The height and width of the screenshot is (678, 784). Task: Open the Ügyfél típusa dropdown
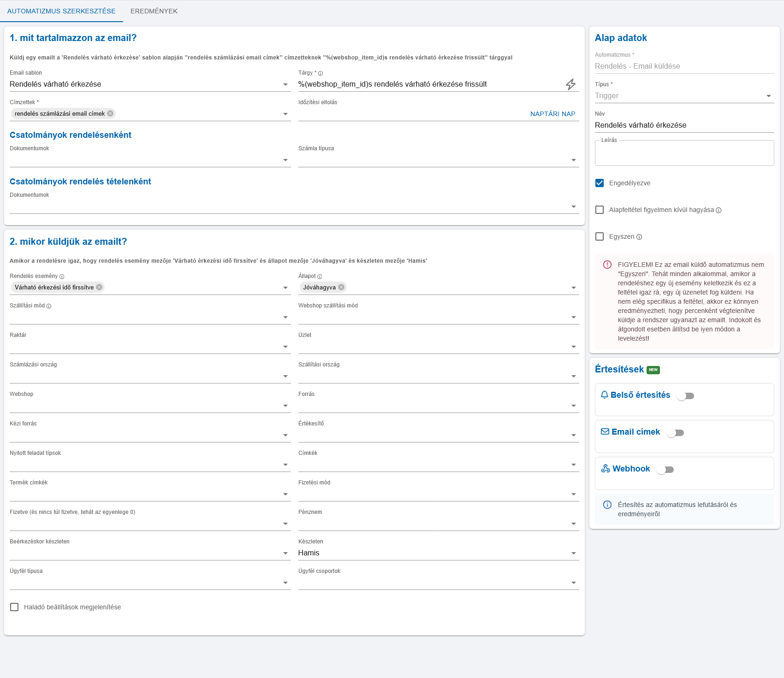(150, 583)
